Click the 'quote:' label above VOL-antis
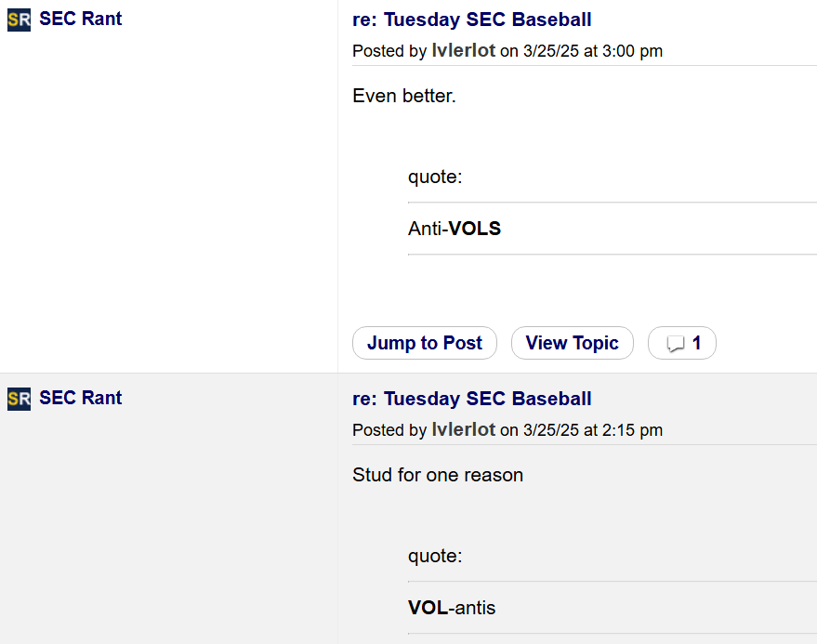Viewport: 817px width, 644px height. 435,556
